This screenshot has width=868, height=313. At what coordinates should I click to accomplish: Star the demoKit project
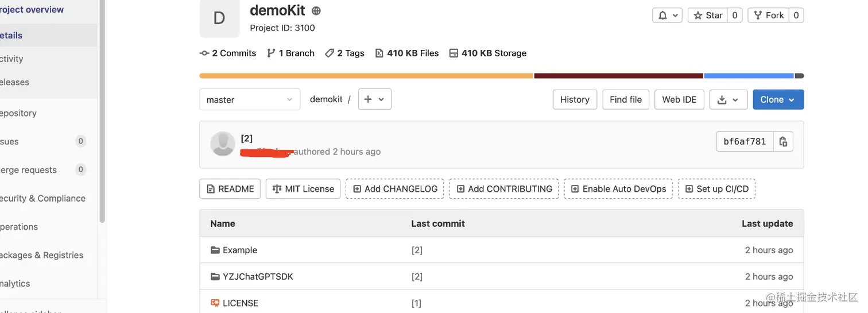point(708,16)
